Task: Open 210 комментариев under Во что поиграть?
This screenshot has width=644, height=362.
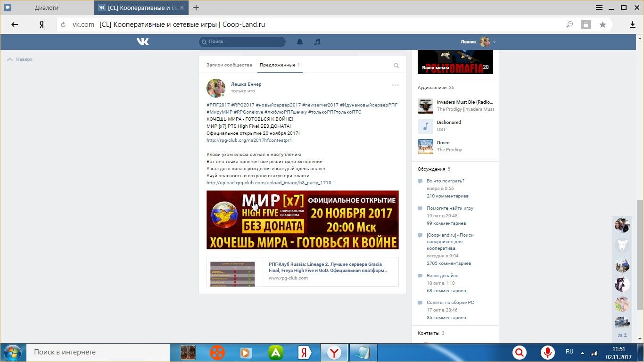Action: pos(447,196)
